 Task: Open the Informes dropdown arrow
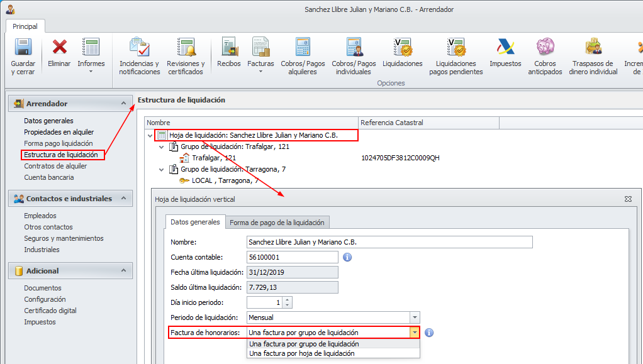pyautogui.click(x=91, y=72)
